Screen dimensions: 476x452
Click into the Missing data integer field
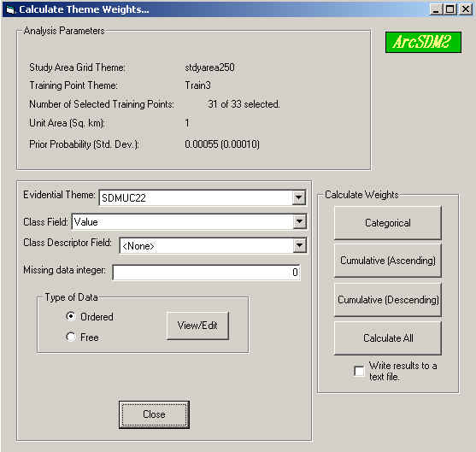point(207,273)
